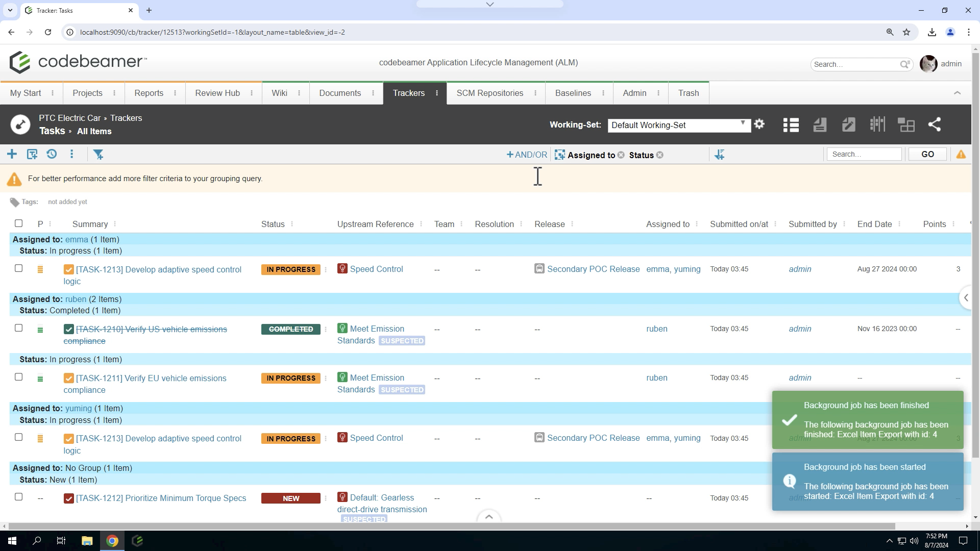Image resolution: width=980 pixels, height=551 pixels.
Task: Open the SCM Repositories tab
Action: click(x=490, y=93)
